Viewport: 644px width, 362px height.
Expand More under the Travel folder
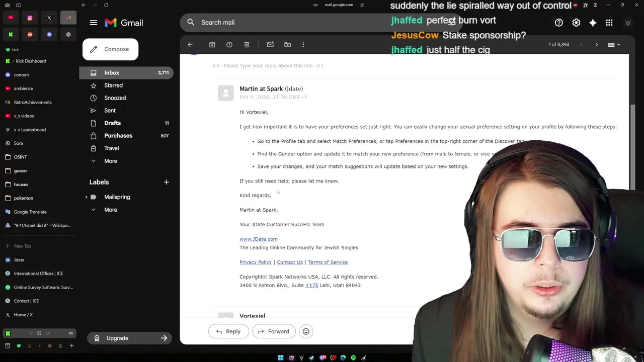[x=126, y=161]
